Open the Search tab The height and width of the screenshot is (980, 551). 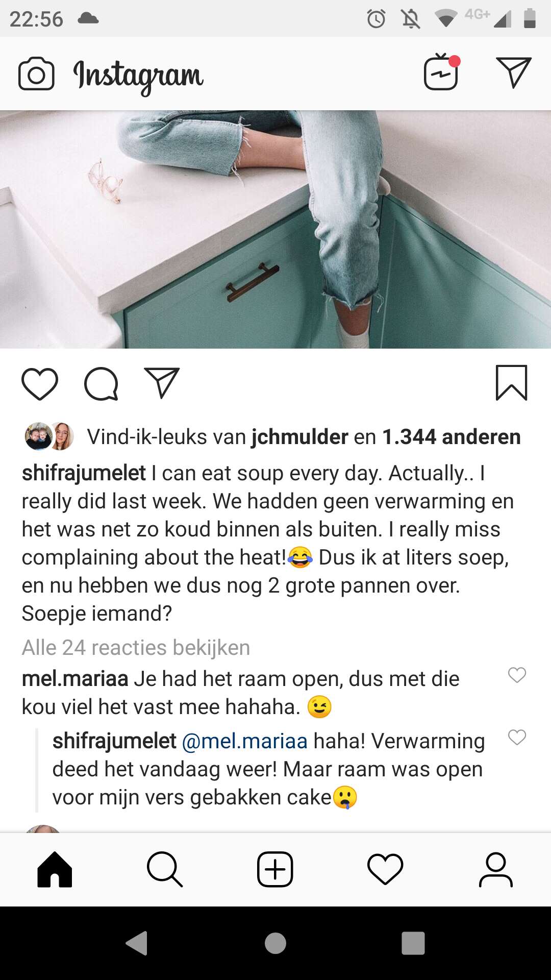click(165, 869)
